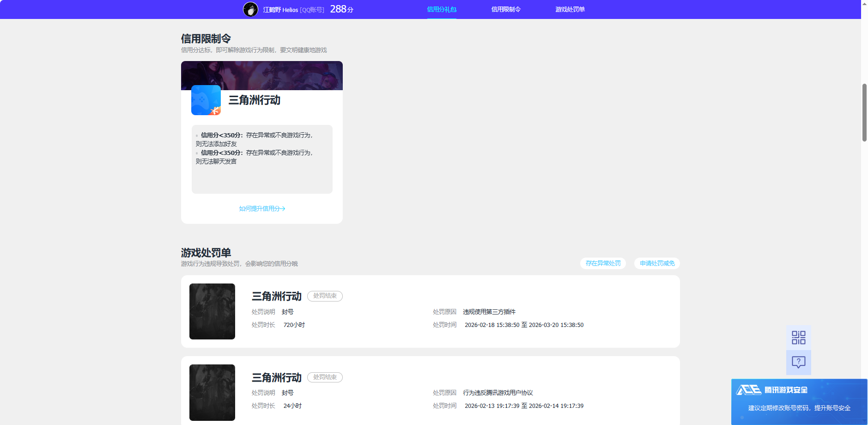The width and height of the screenshot is (868, 425).
Task: Click the ACE 腾讯游戏安全 logo
Action: tap(772, 390)
